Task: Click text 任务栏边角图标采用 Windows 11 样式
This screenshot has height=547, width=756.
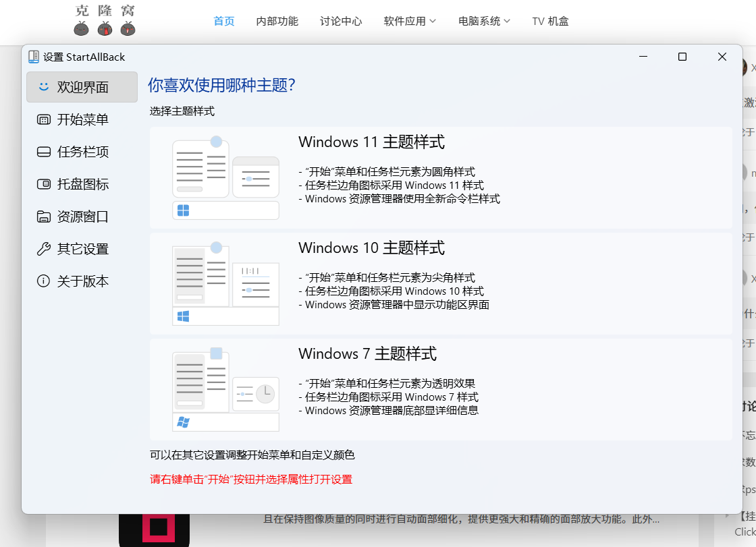Action: 394,185
